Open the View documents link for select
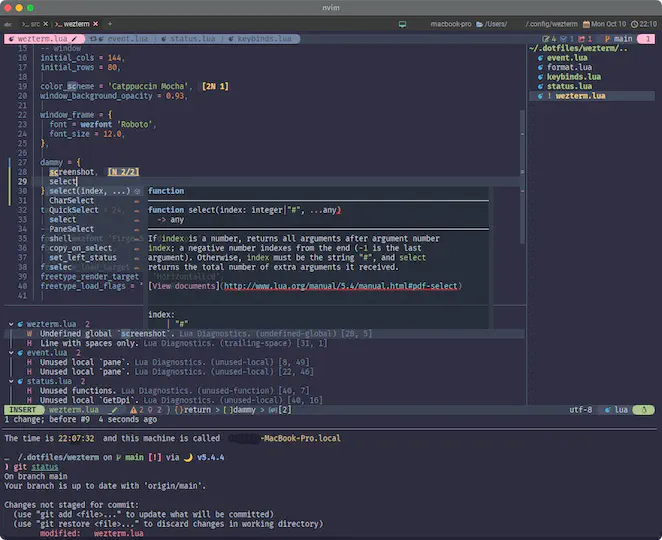Viewport: 662px width, 540px height. (x=184, y=286)
